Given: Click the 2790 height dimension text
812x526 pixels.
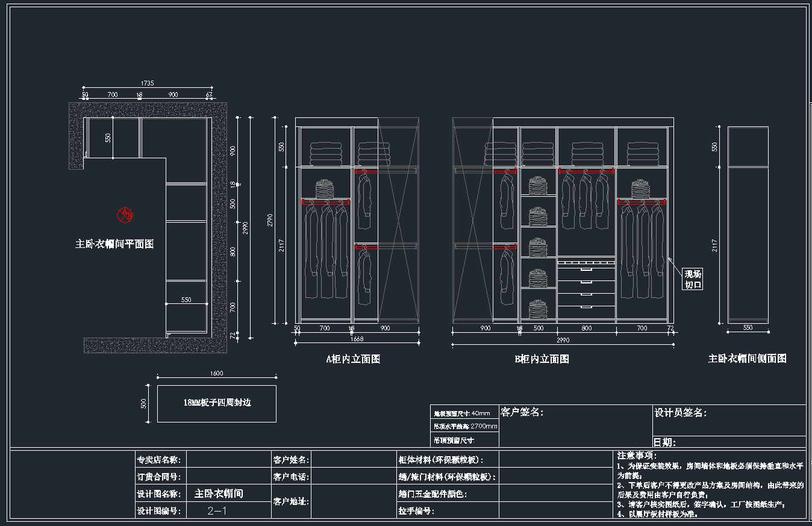Looking at the screenshot, I should point(270,221).
